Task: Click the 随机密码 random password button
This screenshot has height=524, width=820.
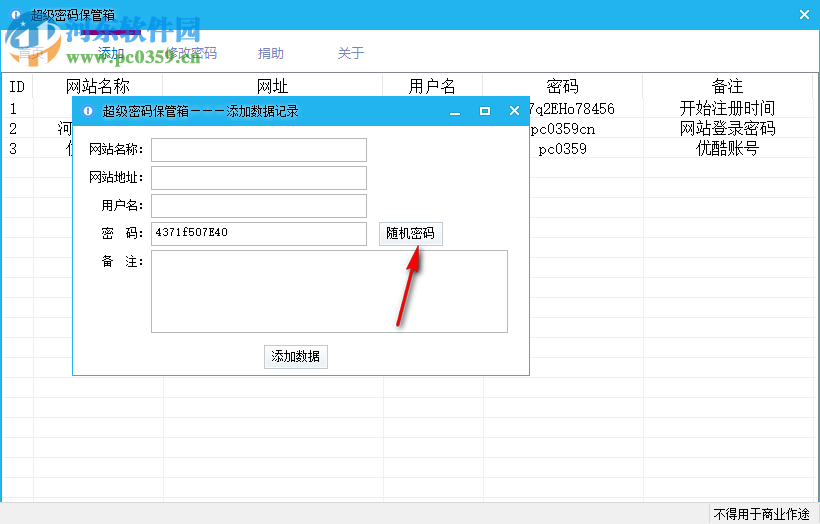Action: 411,233
